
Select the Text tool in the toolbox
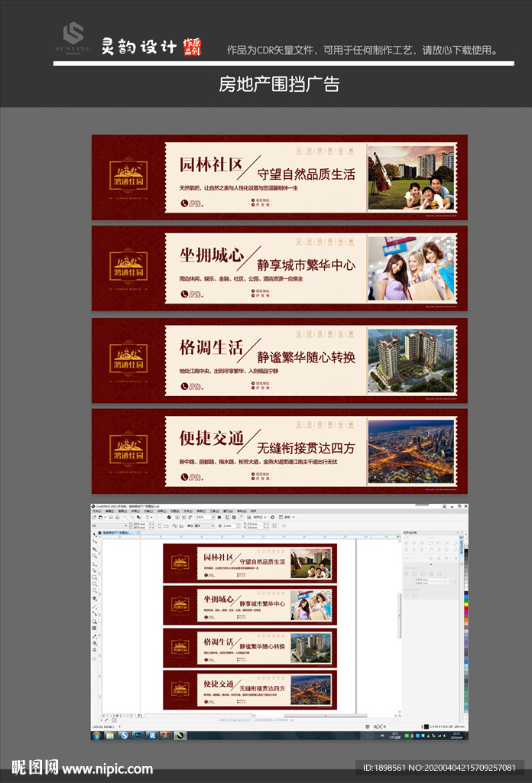click(x=95, y=598)
